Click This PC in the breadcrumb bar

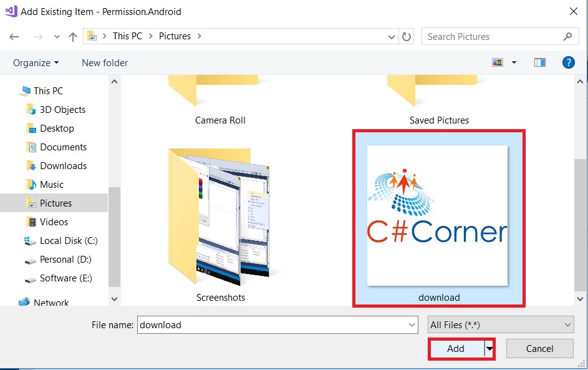127,36
